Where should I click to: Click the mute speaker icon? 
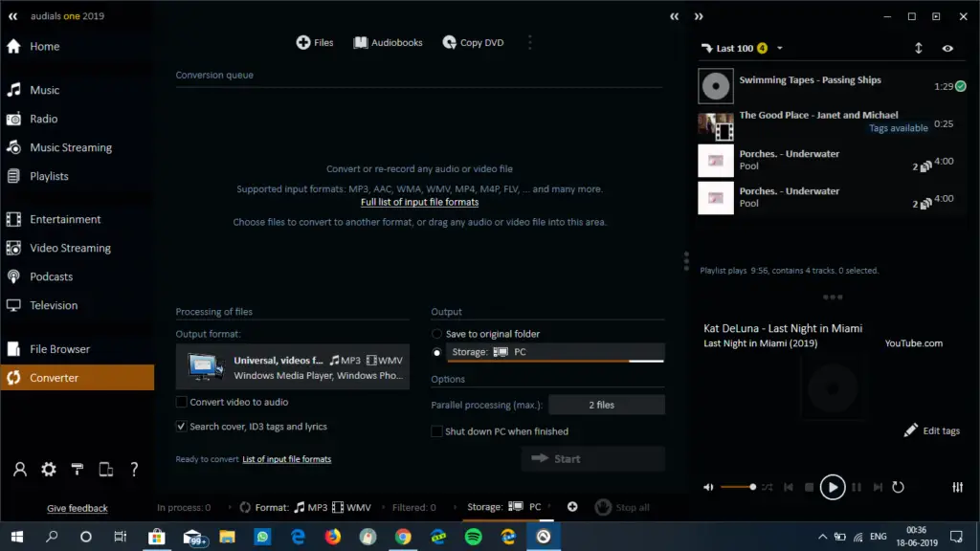point(708,487)
